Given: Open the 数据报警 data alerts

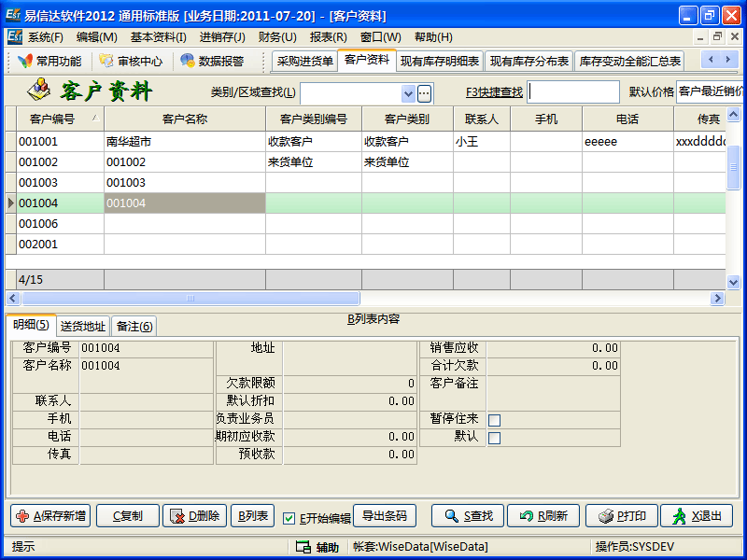Looking at the screenshot, I should pos(212,61).
